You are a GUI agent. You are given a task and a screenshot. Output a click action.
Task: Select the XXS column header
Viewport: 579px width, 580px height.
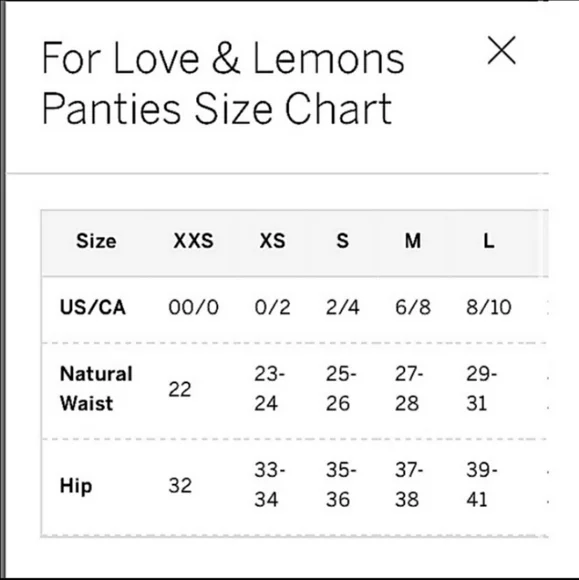point(193,241)
